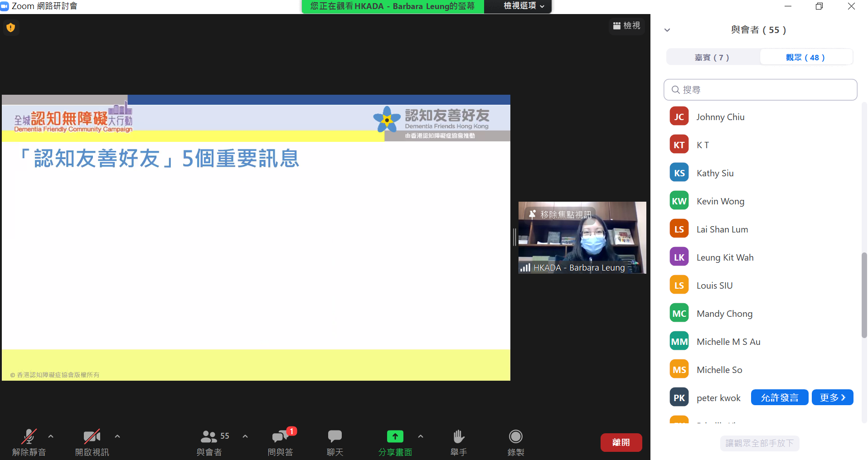Open the chat panel icon
Image resolution: width=868 pixels, height=460 pixels.
pyautogui.click(x=335, y=437)
